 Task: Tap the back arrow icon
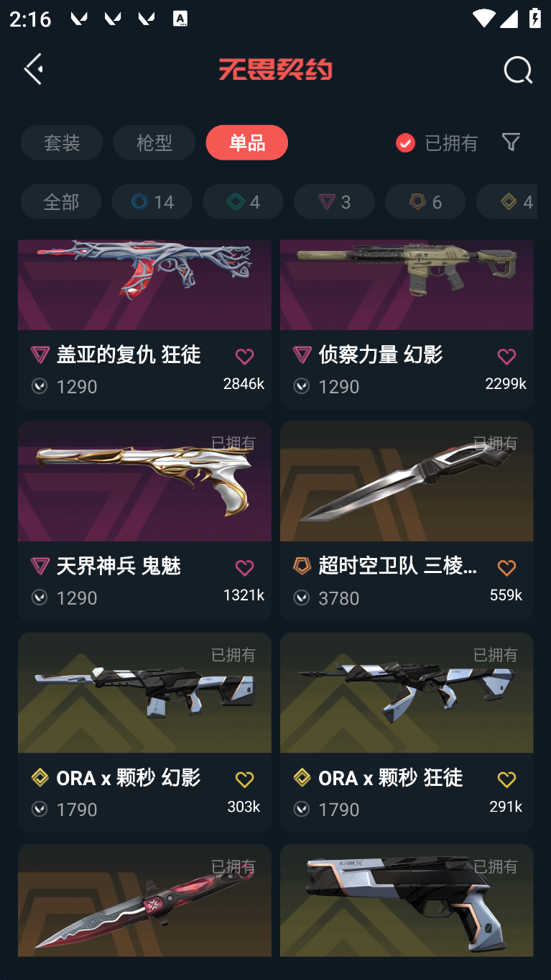pos(34,69)
